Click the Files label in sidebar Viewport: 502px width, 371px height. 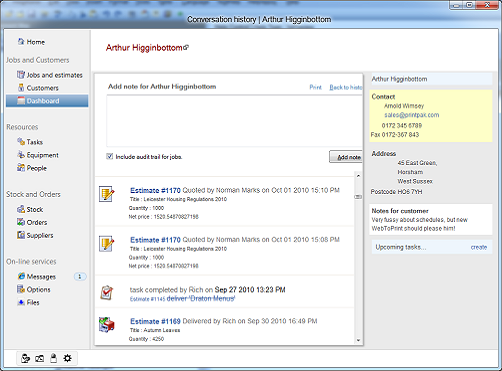click(x=33, y=303)
